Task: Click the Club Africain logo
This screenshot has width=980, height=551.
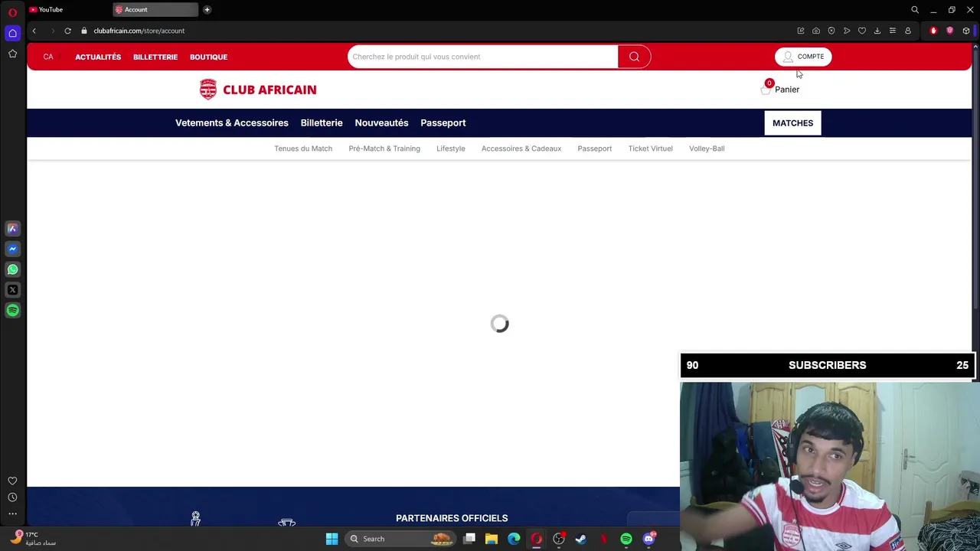Action: pos(258,90)
